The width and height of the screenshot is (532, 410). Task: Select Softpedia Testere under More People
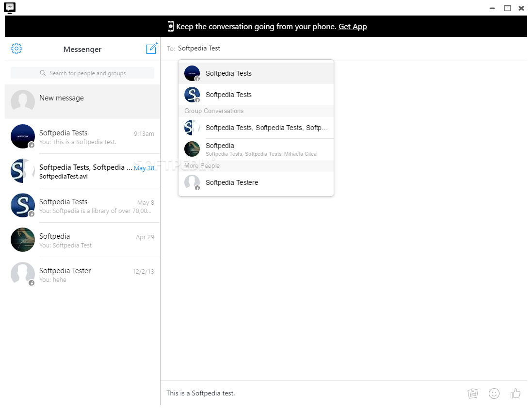[x=256, y=182]
